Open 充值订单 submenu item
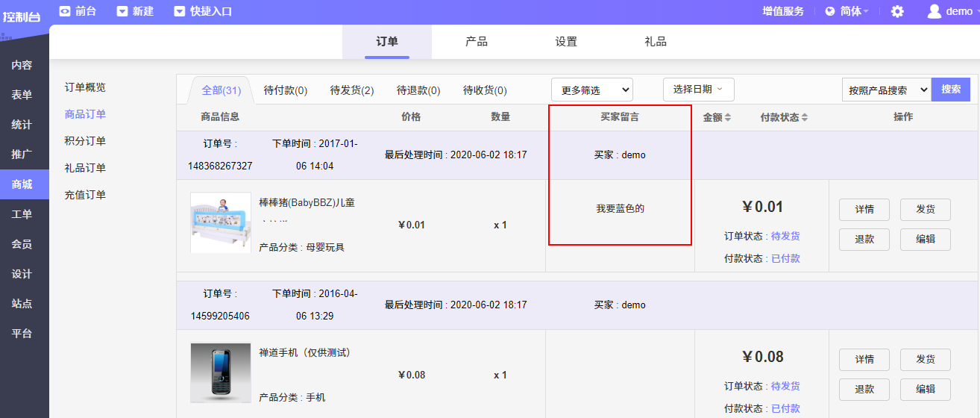The image size is (980, 418). [x=85, y=195]
